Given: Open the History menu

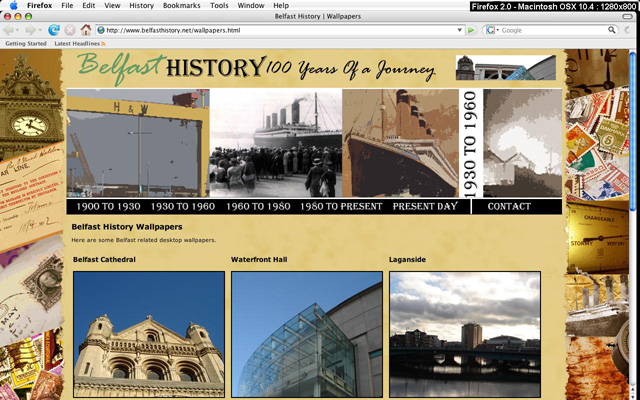Looking at the screenshot, I should [x=141, y=6].
